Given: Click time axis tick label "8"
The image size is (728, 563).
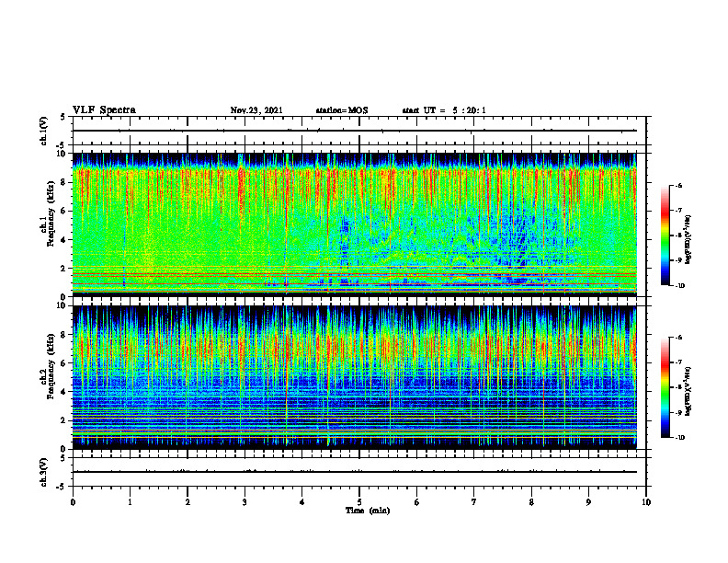Looking at the screenshot, I should (531, 502).
